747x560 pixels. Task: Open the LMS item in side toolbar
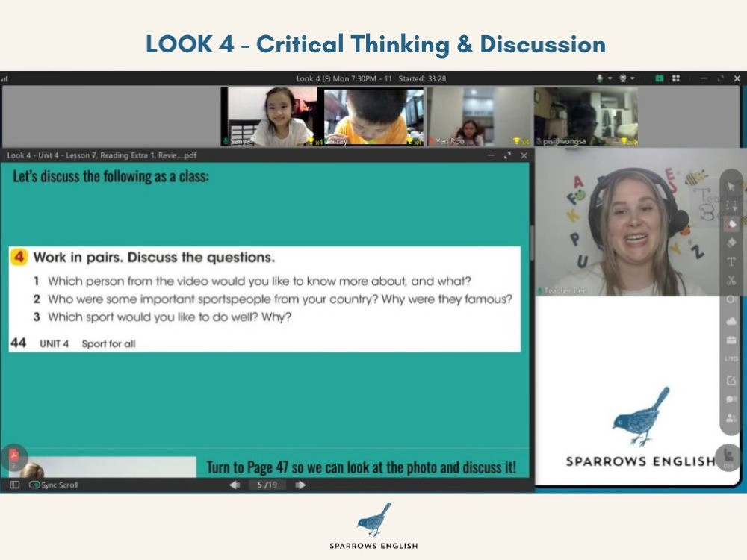click(731, 359)
